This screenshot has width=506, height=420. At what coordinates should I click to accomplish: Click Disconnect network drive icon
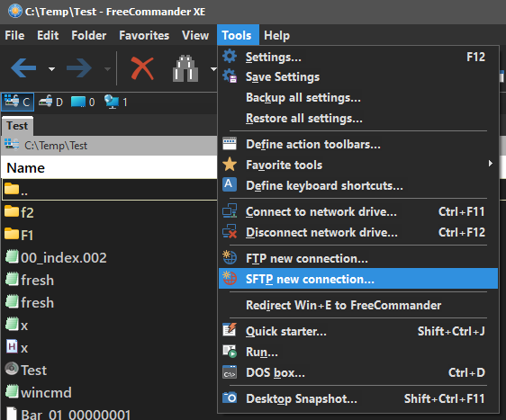[x=230, y=231]
